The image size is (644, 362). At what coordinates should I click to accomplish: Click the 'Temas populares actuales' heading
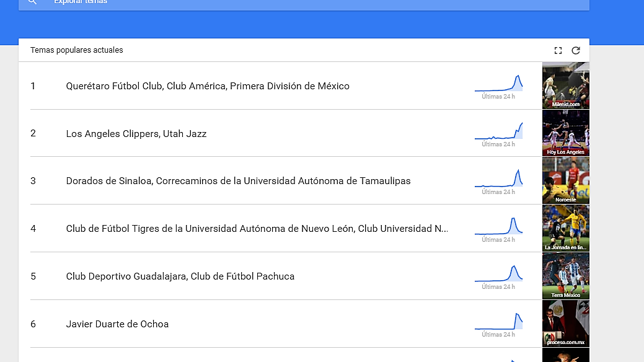77,50
